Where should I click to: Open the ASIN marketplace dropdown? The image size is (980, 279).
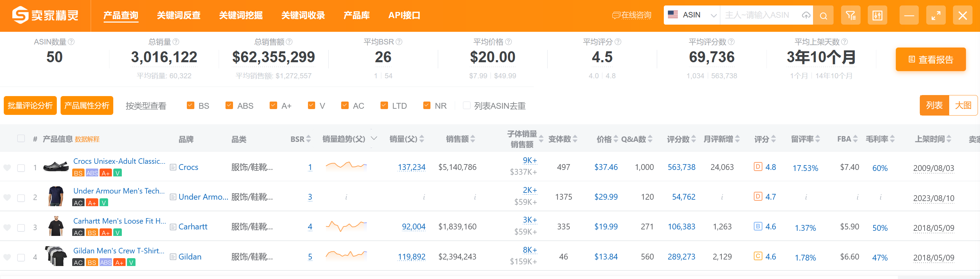pyautogui.click(x=692, y=15)
